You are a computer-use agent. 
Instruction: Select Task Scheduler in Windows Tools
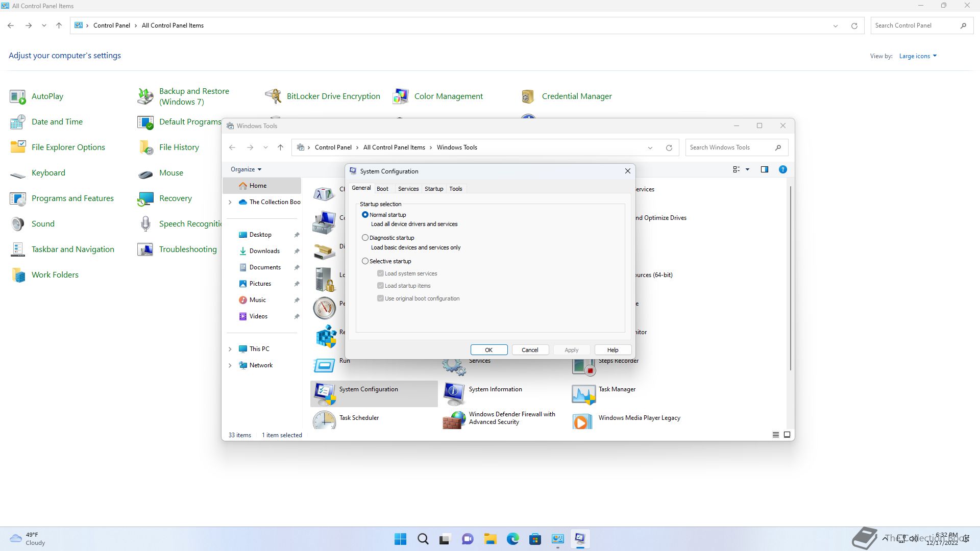[346, 420]
